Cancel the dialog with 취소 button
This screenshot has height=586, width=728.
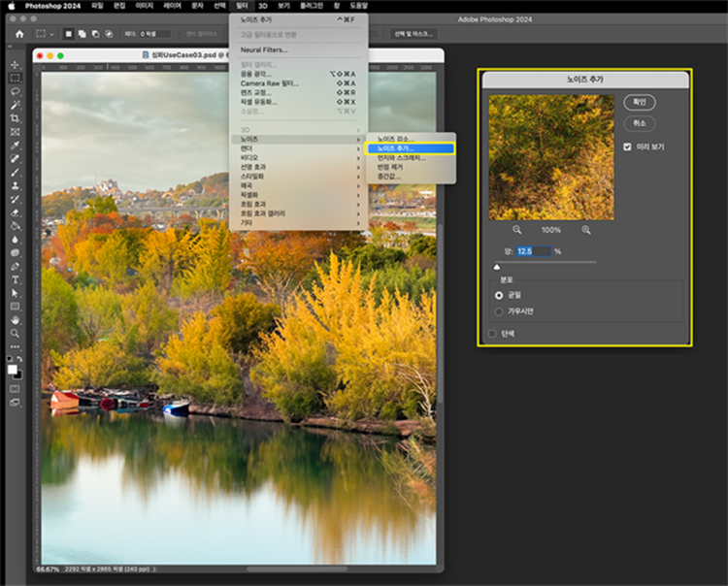tap(640, 123)
